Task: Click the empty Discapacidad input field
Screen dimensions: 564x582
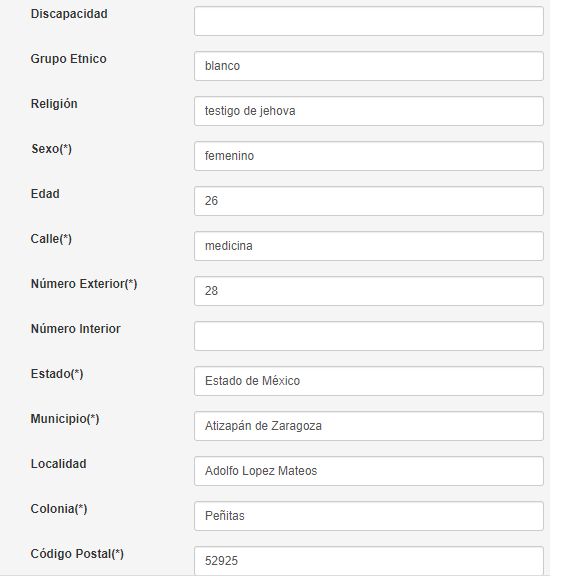Action: (x=369, y=21)
